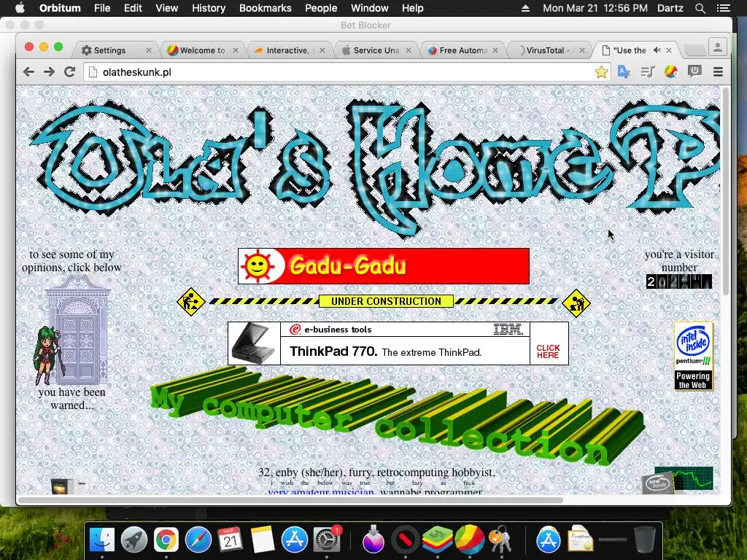
Task: Open Notification Center list icon
Action: tap(724, 8)
